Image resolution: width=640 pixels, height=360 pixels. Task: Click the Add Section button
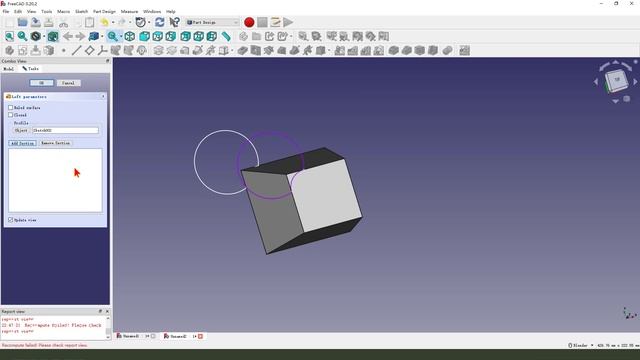point(22,143)
